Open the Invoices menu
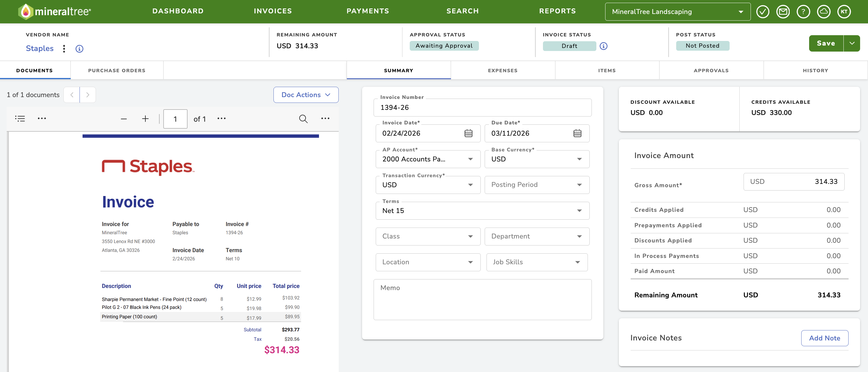The image size is (868, 372). [x=273, y=11]
